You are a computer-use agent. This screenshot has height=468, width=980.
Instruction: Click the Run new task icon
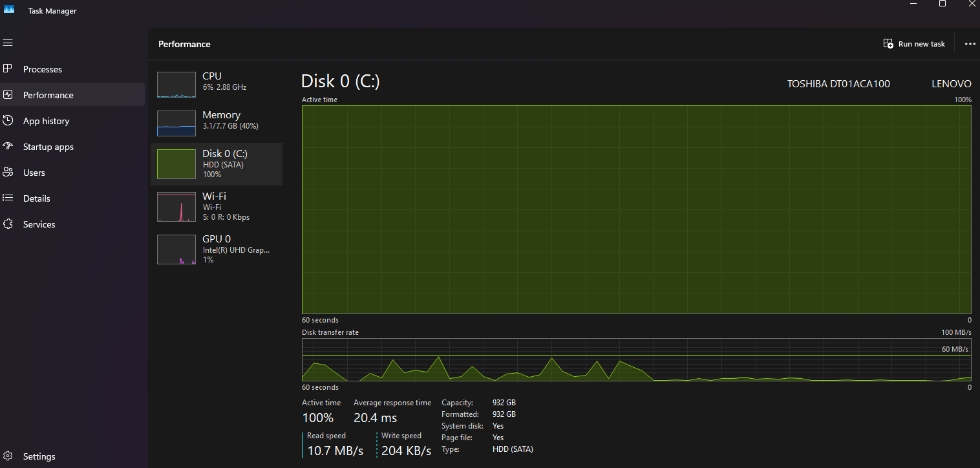coord(889,44)
